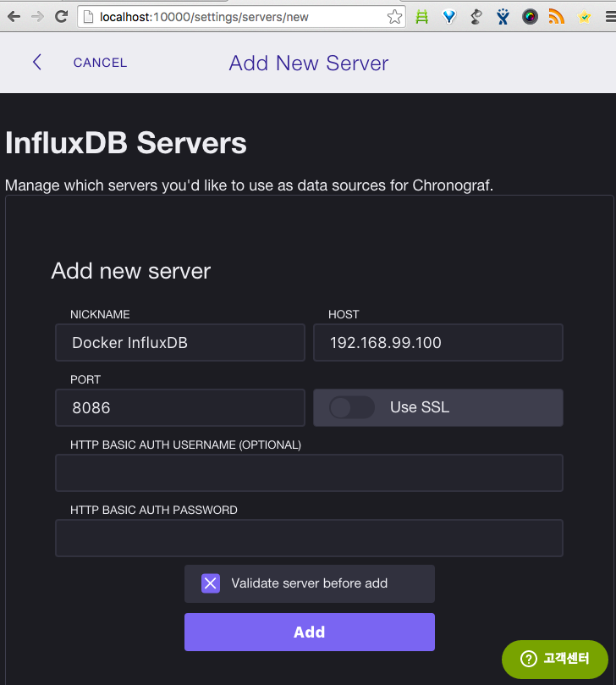This screenshot has width=616, height=685.
Task: Click the Port field showing 8086
Action: click(x=180, y=407)
